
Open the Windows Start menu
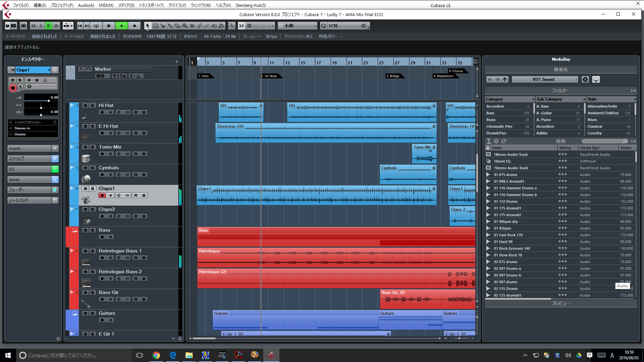coord(8,355)
